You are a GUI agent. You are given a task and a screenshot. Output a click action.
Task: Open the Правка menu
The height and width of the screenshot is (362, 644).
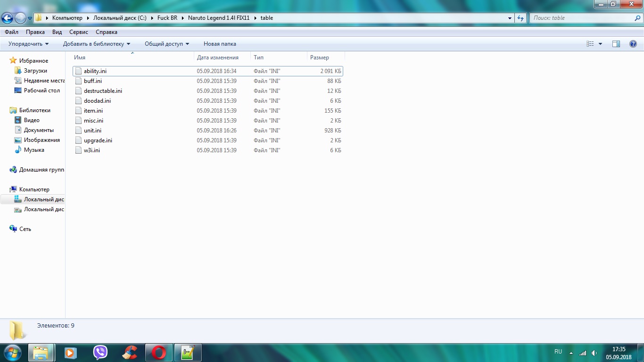(35, 32)
